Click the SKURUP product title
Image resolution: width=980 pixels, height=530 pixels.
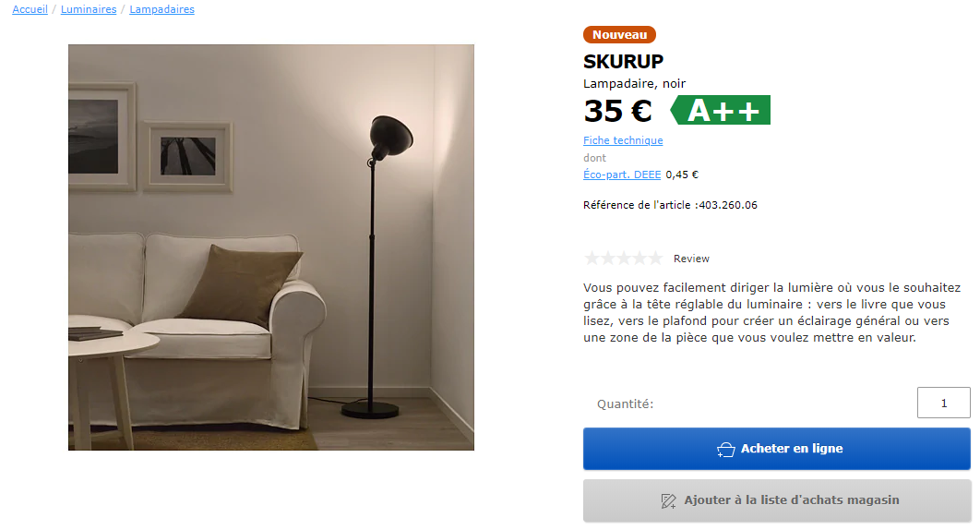coord(623,61)
